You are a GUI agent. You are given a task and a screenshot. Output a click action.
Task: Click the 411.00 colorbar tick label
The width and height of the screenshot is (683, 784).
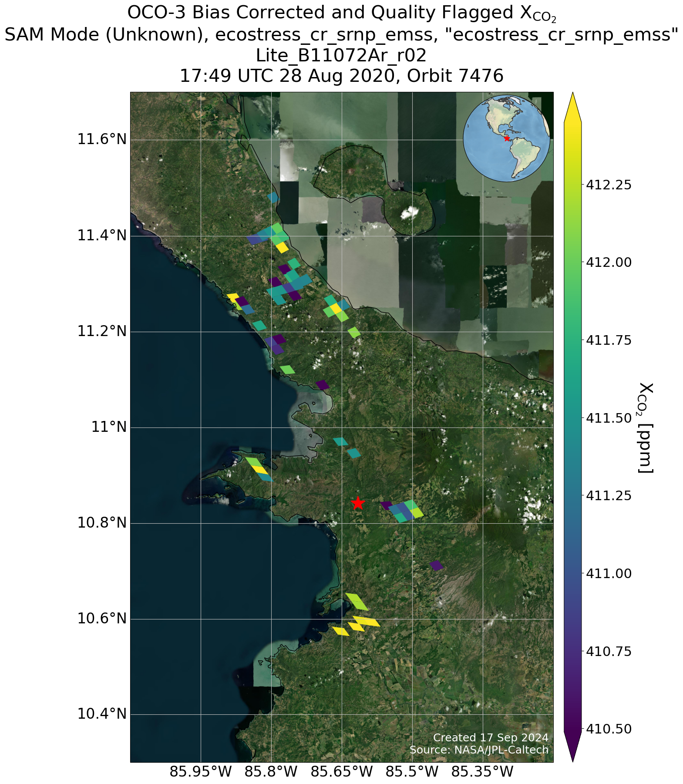(x=609, y=574)
